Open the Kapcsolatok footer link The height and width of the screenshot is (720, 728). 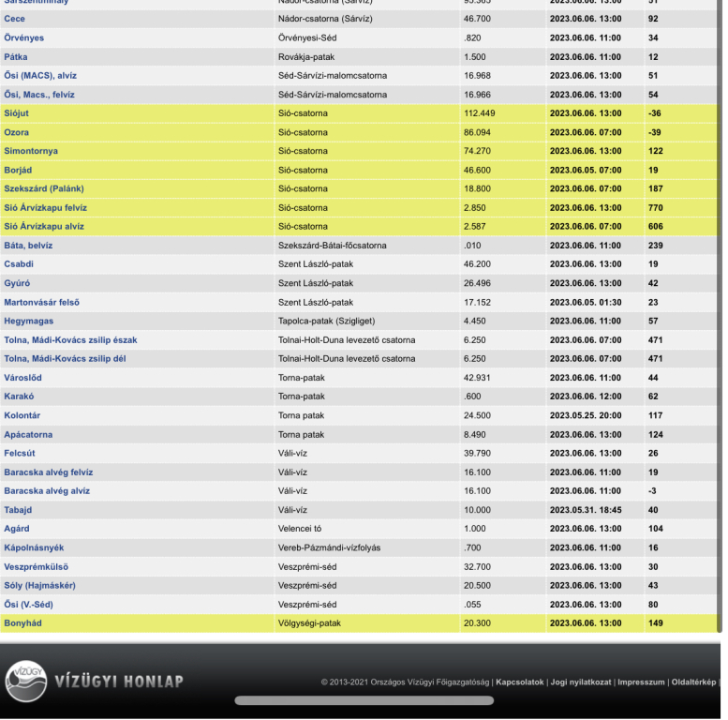(520, 682)
